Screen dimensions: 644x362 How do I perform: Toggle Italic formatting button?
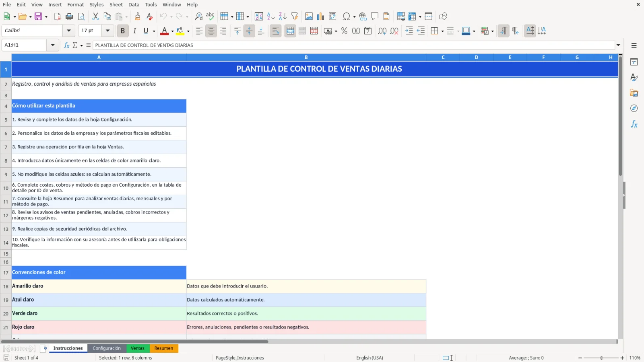(134, 31)
